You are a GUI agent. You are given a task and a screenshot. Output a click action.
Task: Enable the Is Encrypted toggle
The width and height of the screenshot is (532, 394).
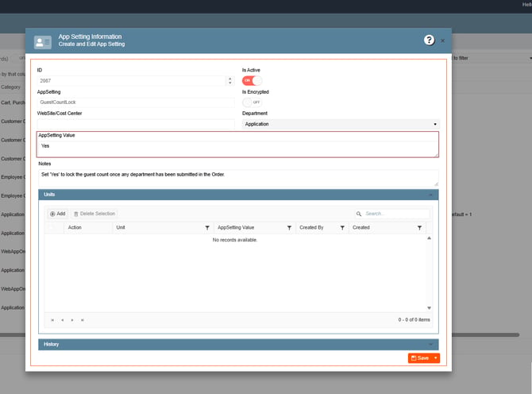(252, 102)
